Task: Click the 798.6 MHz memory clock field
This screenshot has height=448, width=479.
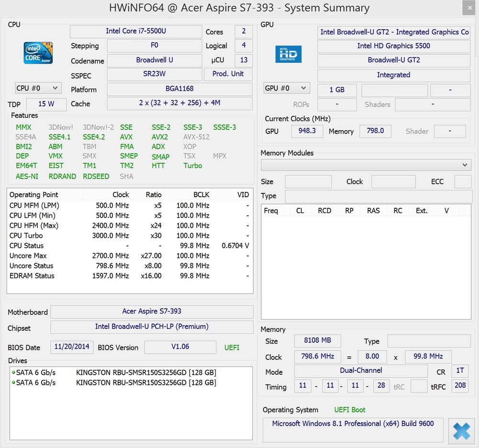Action: (x=318, y=357)
